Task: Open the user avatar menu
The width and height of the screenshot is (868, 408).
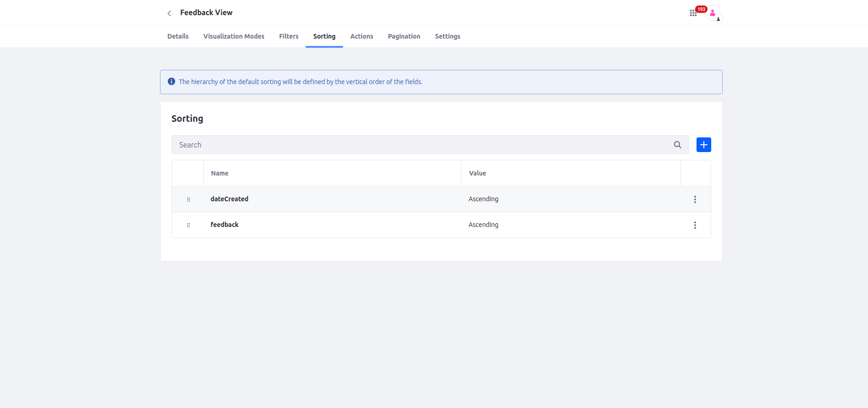Action: [x=713, y=13]
